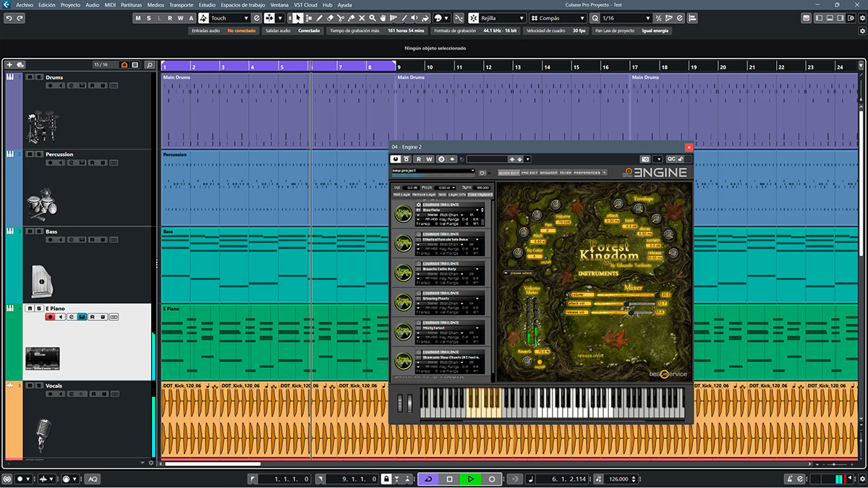
Task: Toggle global Read (R) automation button
Action: coord(170,18)
